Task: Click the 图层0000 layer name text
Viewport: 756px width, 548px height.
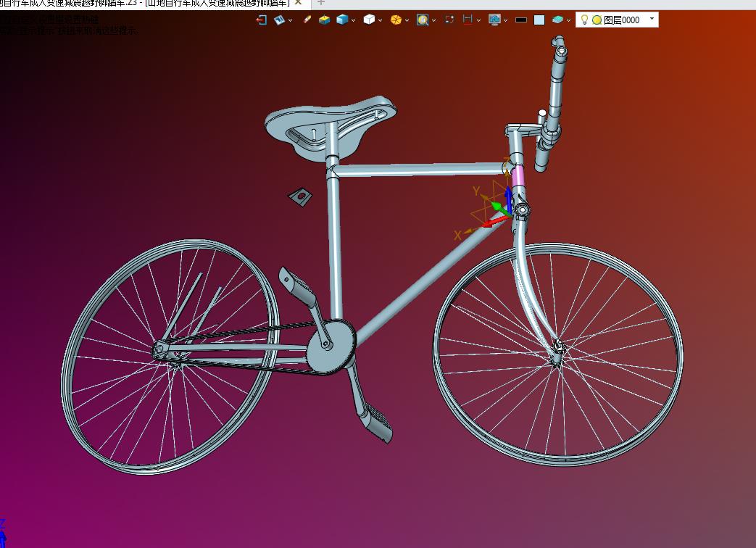Action: (x=621, y=20)
